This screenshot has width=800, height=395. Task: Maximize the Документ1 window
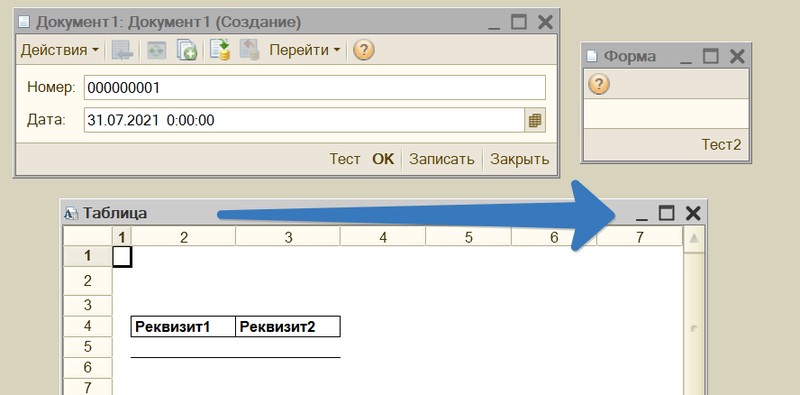tap(518, 22)
